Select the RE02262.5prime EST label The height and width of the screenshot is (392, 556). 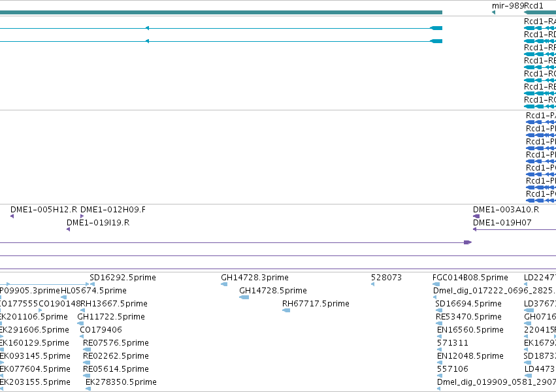point(116,356)
